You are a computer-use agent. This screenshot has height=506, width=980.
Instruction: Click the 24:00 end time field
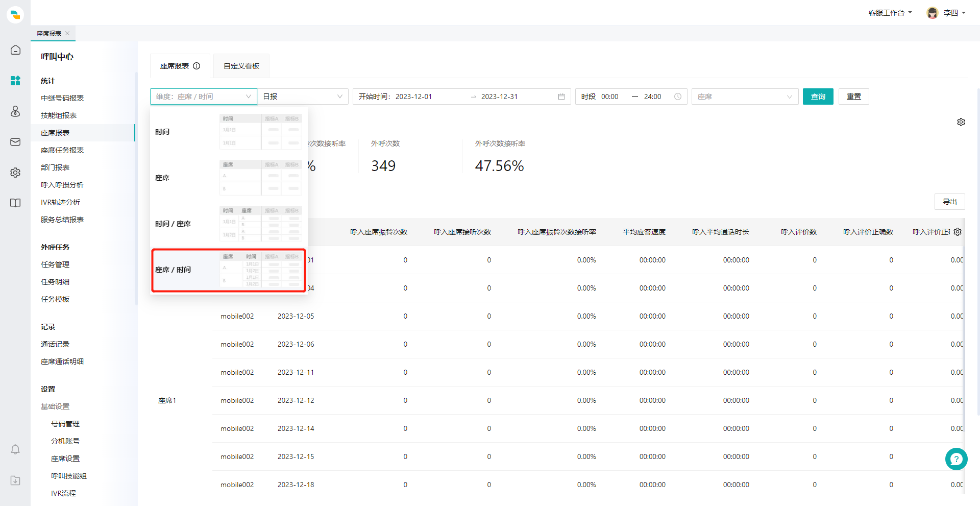click(x=653, y=97)
